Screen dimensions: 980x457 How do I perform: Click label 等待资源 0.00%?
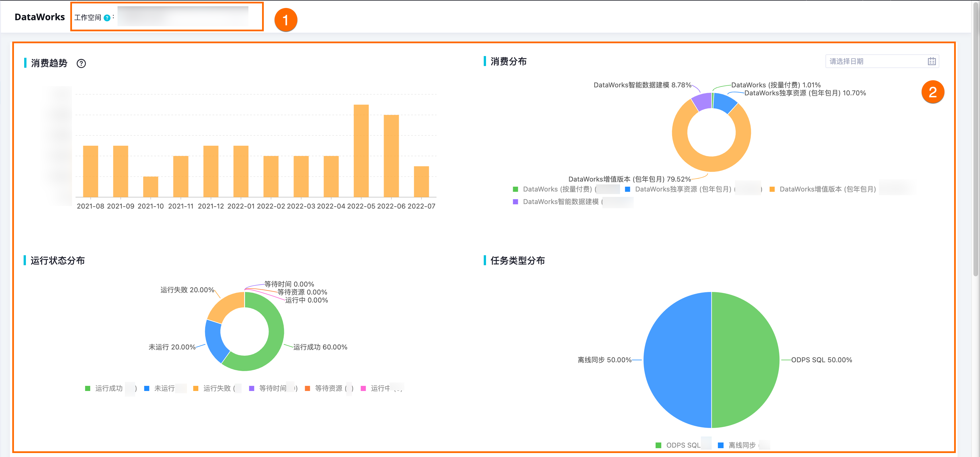point(302,292)
